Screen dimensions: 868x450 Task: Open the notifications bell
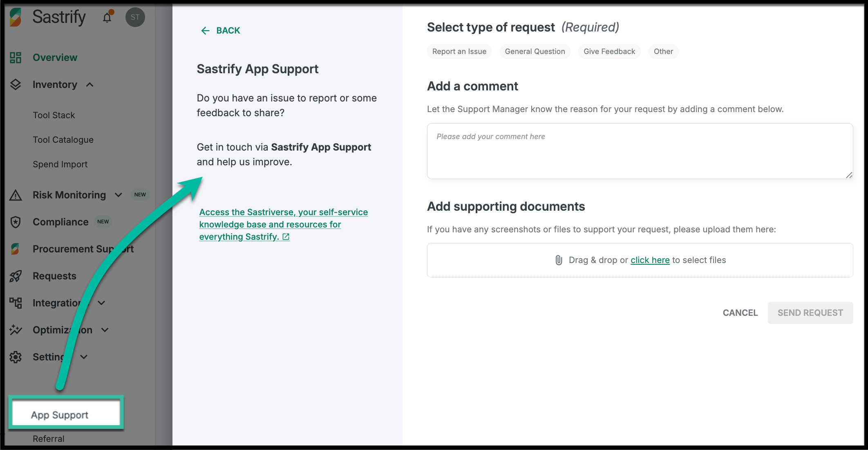click(107, 18)
